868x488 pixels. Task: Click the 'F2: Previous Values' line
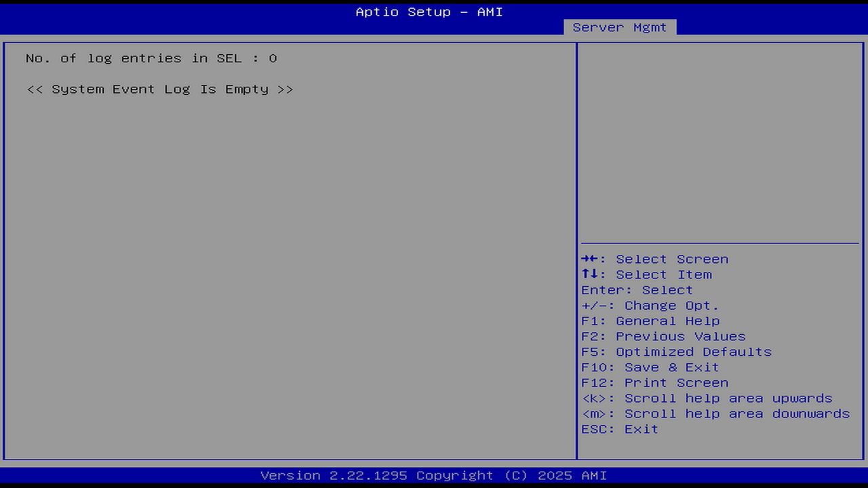coord(664,337)
